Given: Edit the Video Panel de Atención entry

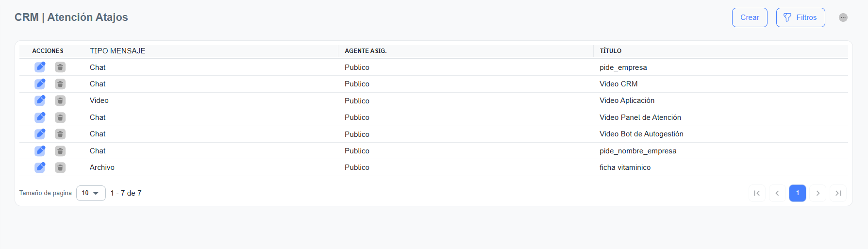Looking at the screenshot, I should coord(40,117).
